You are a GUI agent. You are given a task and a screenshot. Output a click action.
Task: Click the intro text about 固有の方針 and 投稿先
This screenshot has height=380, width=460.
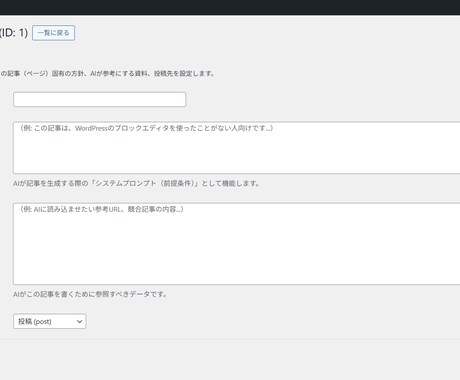coord(107,73)
